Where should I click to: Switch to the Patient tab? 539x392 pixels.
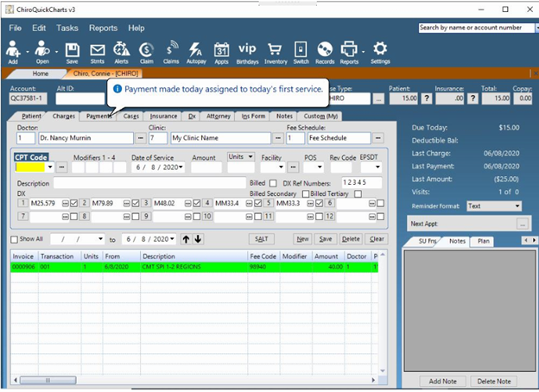point(31,116)
